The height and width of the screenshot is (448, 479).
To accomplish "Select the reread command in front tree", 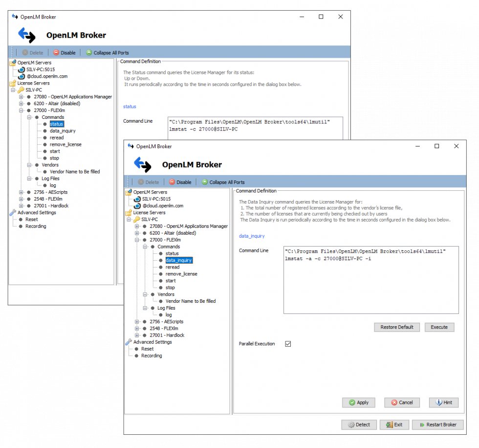I will (172, 267).
